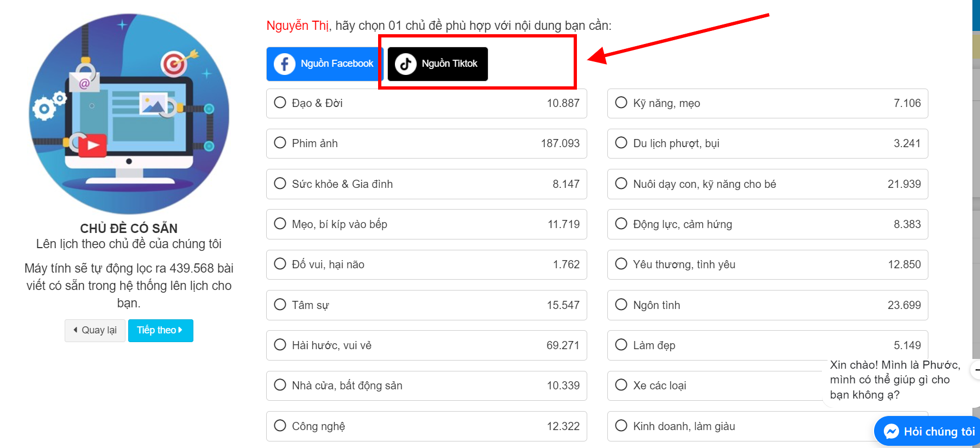The width and height of the screenshot is (980, 448).
Task: Go back with Quay lại button
Action: click(x=95, y=330)
